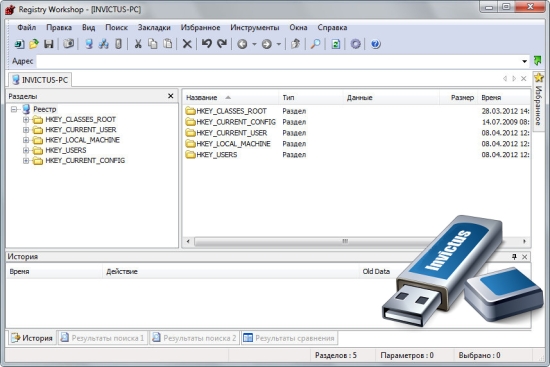Click the Действие column header in История
The height and width of the screenshot is (367, 550).
tap(230, 272)
